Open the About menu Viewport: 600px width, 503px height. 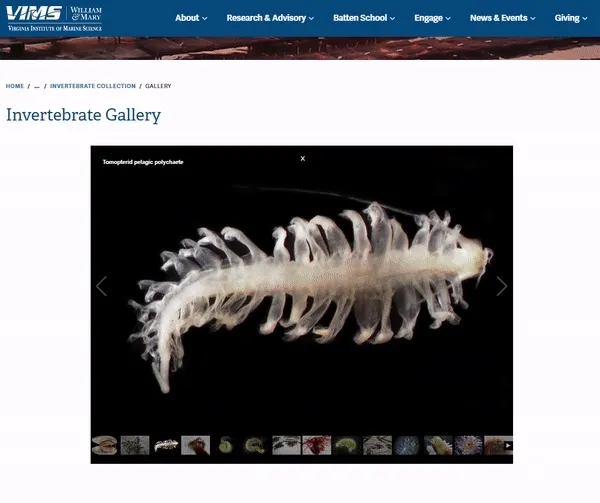pos(191,18)
